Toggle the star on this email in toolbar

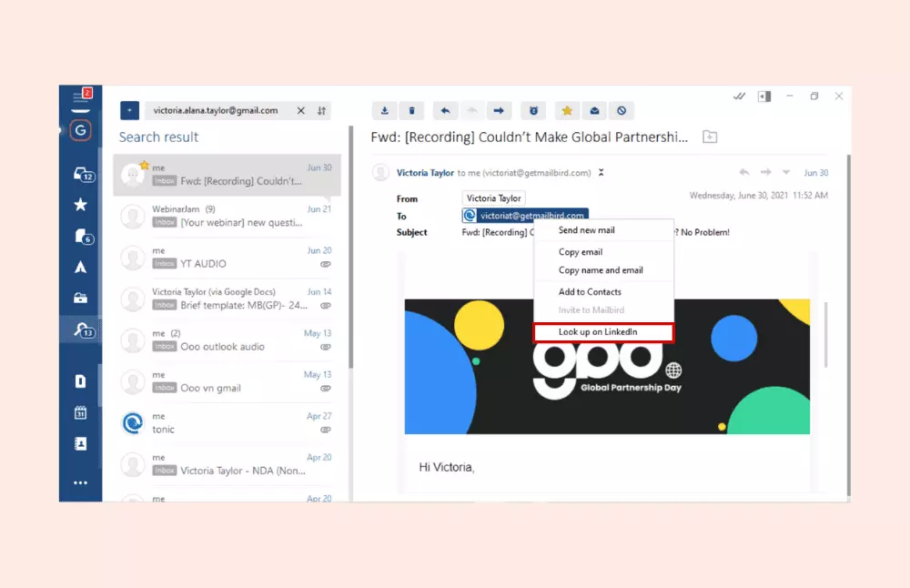click(x=567, y=110)
